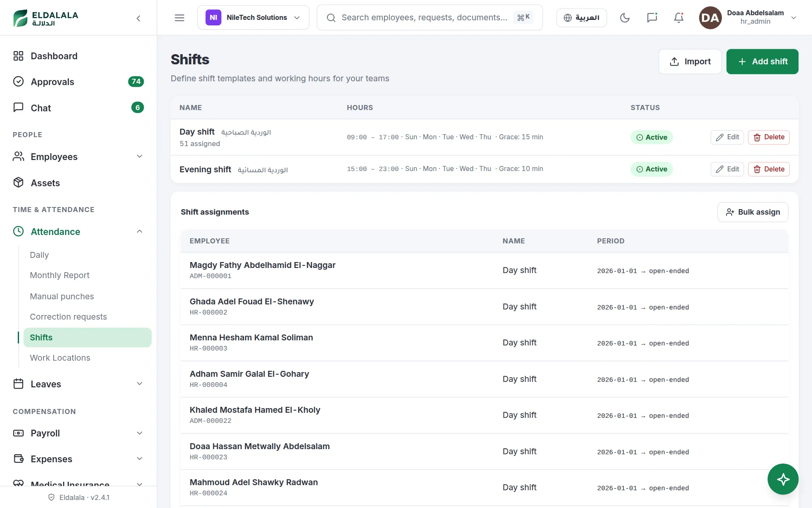Open the floating AI assistant sparkle button
The image size is (812, 508).
pyautogui.click(x=783, y=479)
